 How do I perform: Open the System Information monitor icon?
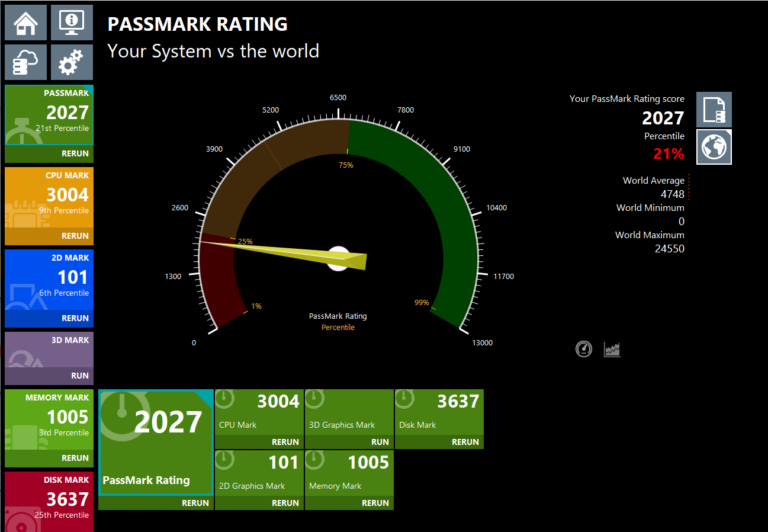(71, 22)
